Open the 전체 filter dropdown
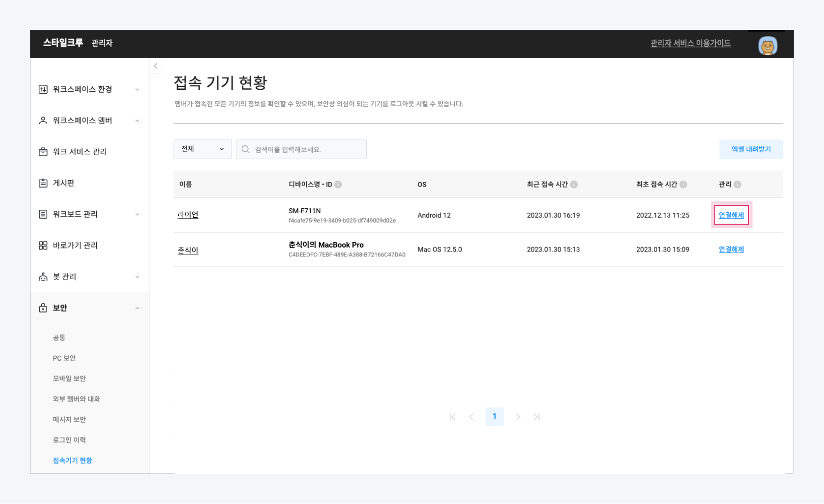Viewport: 824px width, 504px height. pyautogui.click(x=203, y=149)
